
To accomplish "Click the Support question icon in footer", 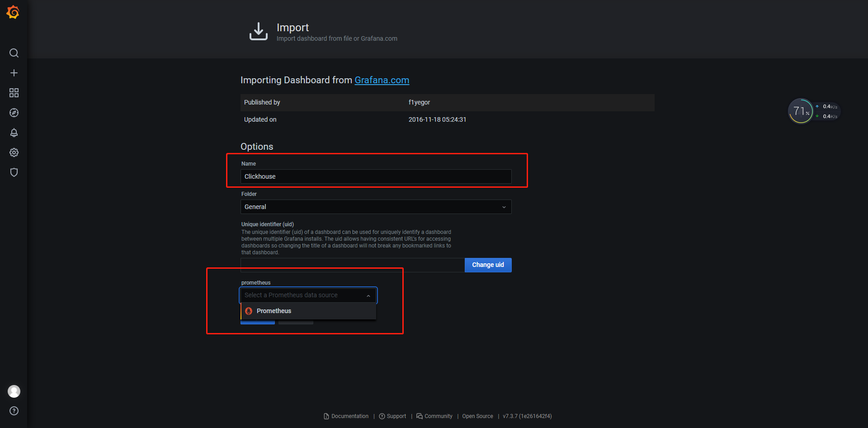I will click(x=382, y=416).
